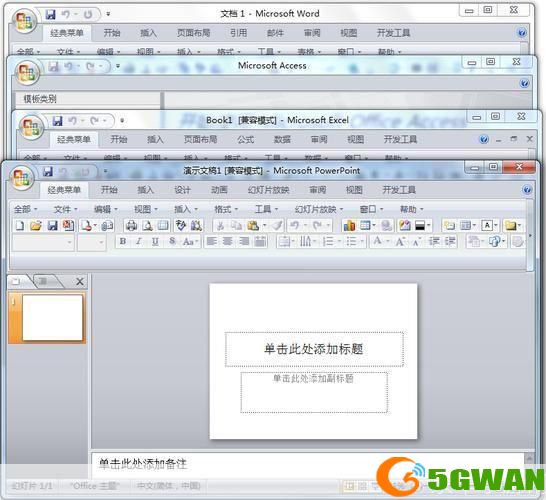This screenshot has width=546, height=500.
Task: Click the title placeholder 单击此处添加标题
Action: click(314, 349)
